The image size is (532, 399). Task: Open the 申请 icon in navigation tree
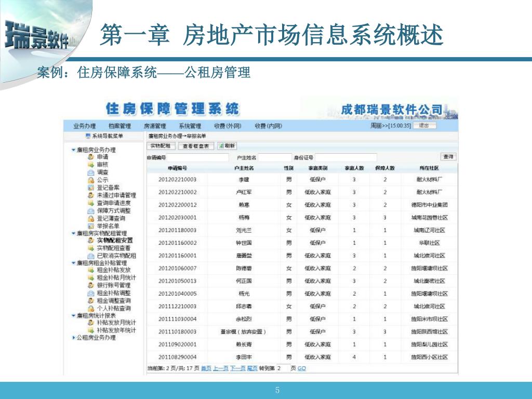coord(90,157)
